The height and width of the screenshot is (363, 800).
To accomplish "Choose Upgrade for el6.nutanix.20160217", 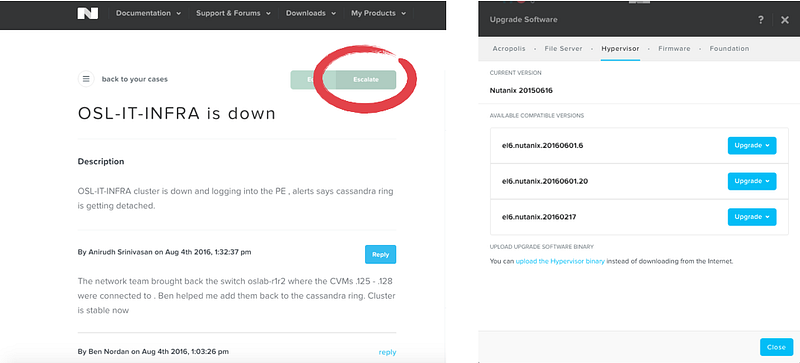I will 752,217.
